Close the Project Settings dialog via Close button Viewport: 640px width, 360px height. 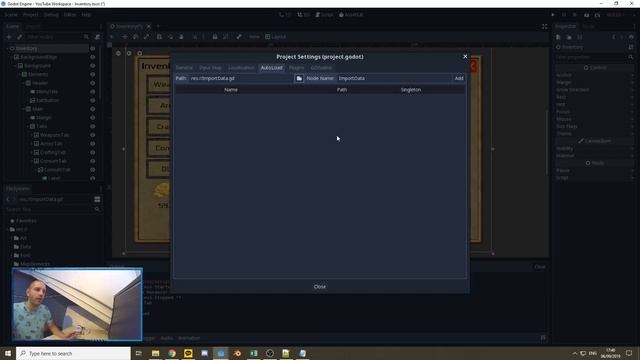(x=320, y=287)
